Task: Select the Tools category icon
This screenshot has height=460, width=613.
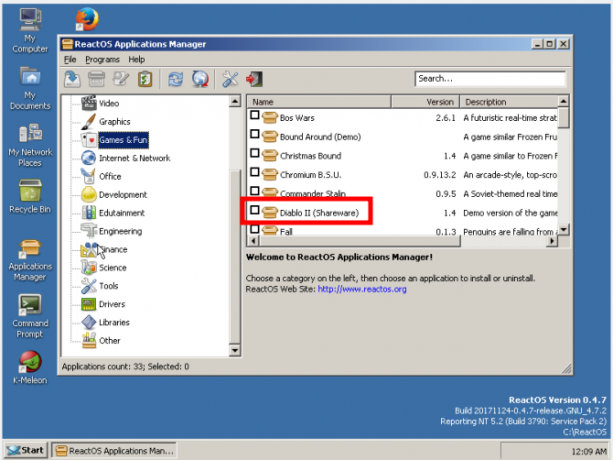Action: pos(89,286)
